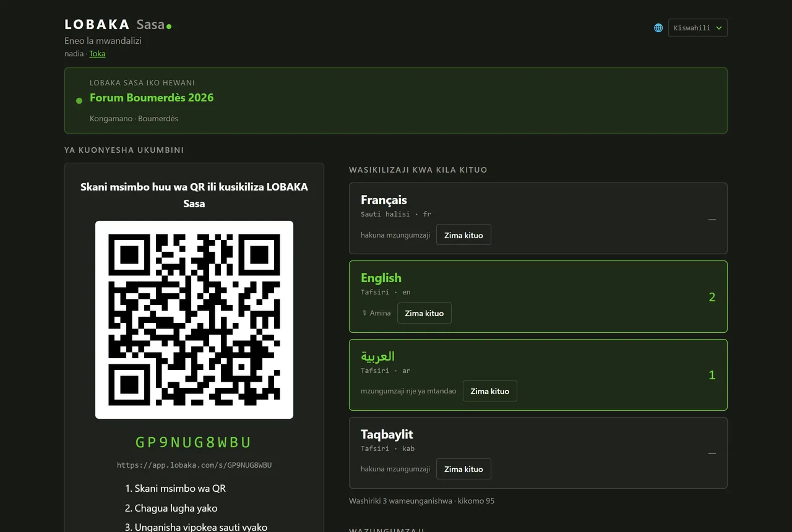Click 'hakuna mzungumzaji' under Taqbaylit

point(395,469)
